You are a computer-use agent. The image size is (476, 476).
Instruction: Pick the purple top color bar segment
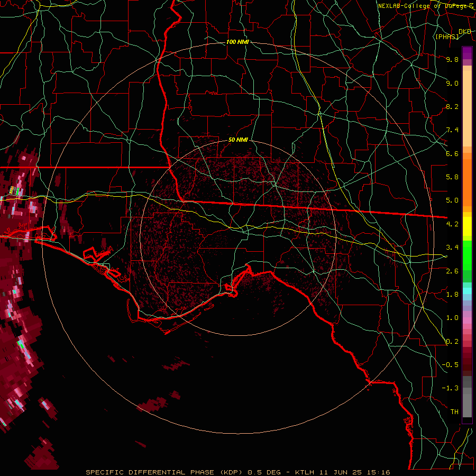(467, 53)
